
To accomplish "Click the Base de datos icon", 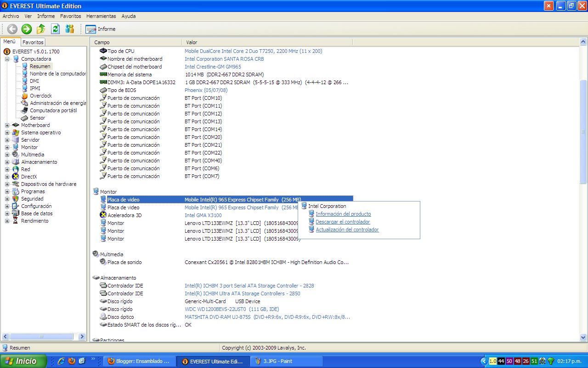I will coord(16,213).
